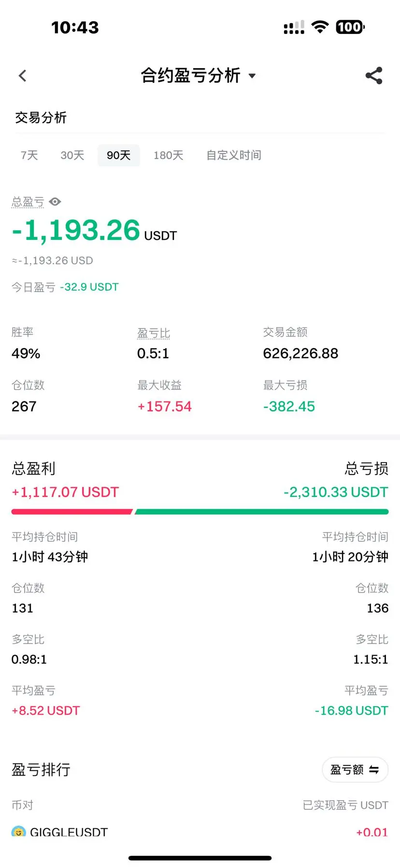Tap the green loss bar segment
This screenshot has height=868, width=400.
tap(262, 512)
